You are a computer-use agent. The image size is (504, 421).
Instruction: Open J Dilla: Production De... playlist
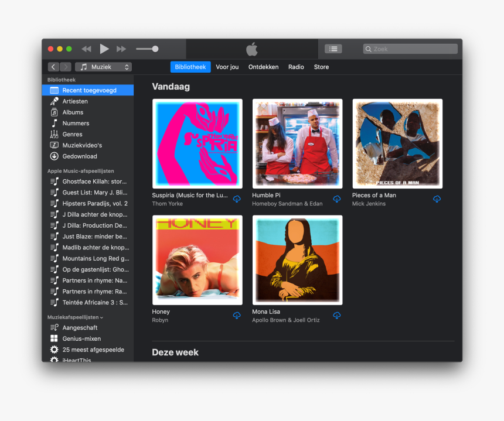[x=88, y=225]
